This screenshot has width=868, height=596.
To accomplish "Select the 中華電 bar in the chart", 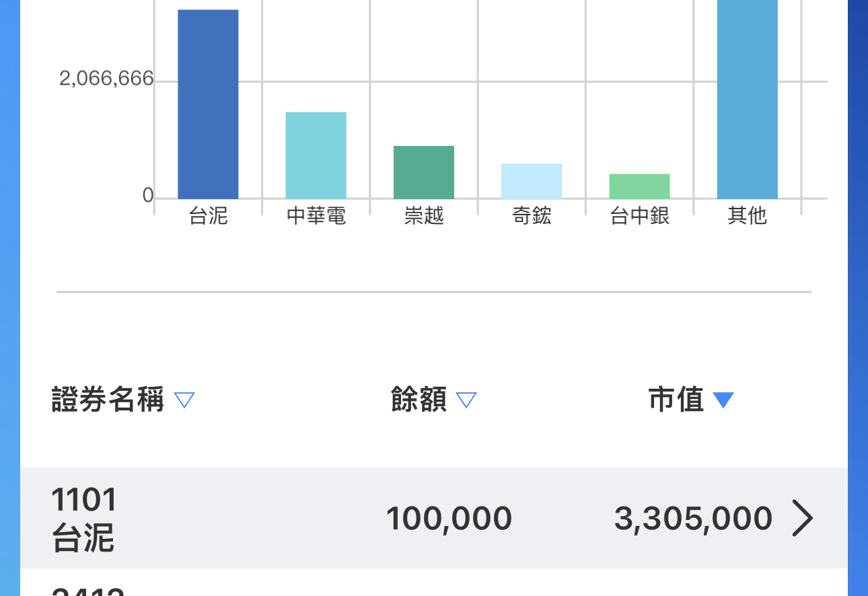I will pyautogui.click(x=316, y=155).
